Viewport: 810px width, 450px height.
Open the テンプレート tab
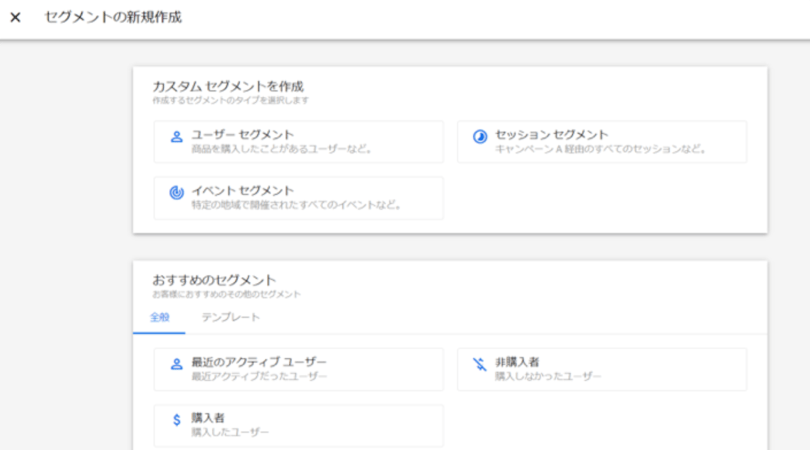tap(230, 317)
